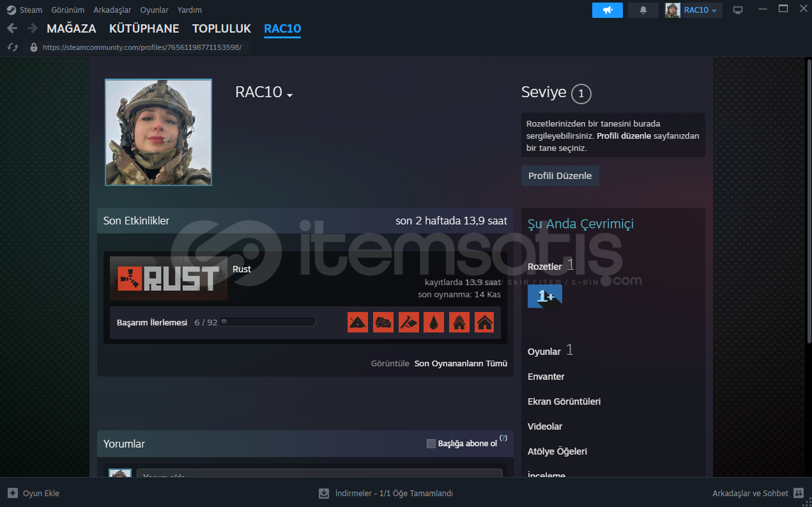Open the Profili düzenle link in text
The width and height of the screenshot is (812, 507).
click(624, 136)
